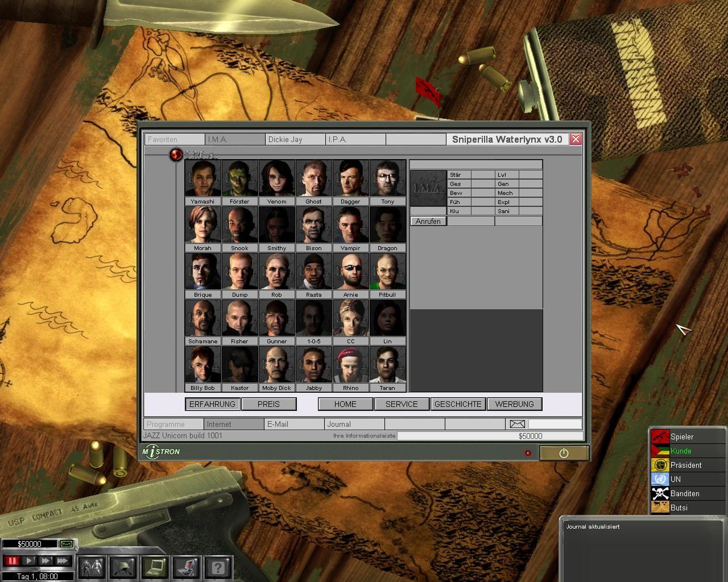Open the Journal tab in the laptop taskbar
Viewport: 728px width, 582px height.
point(354,424)
